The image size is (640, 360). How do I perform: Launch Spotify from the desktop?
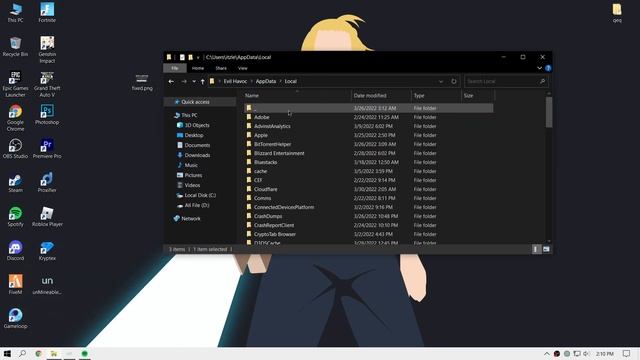coord(16,216)
